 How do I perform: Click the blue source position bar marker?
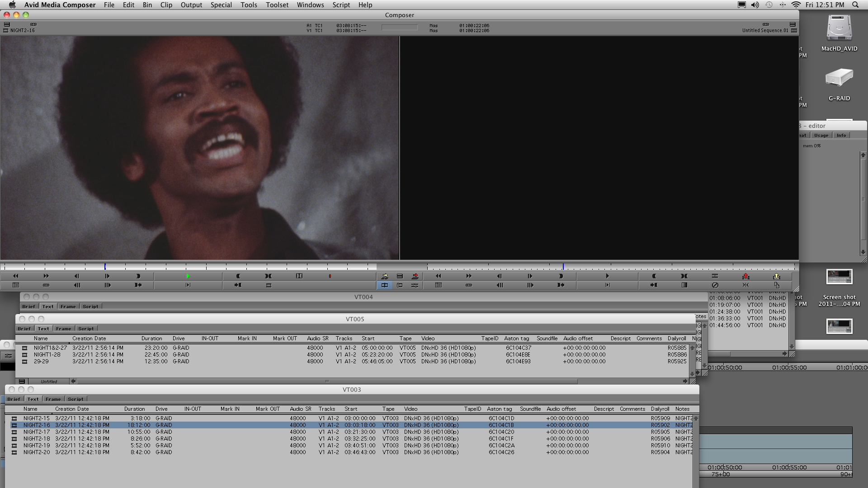[x=105, y=267]
